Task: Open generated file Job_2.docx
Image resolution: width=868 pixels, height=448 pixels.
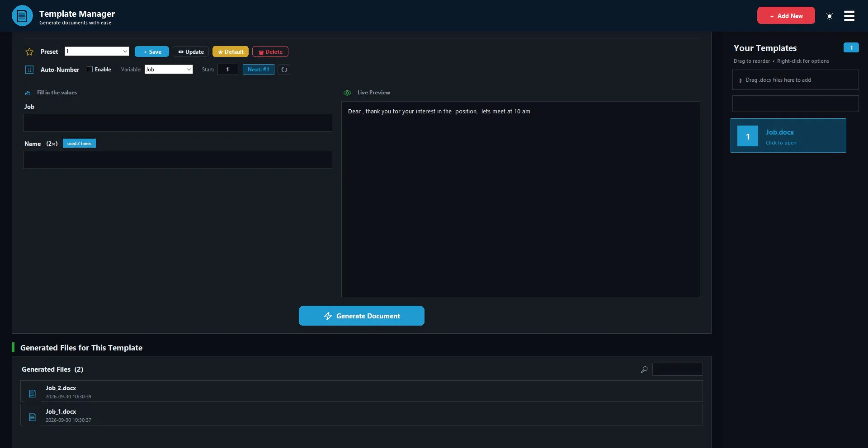Action: click(x=362, y=391)
